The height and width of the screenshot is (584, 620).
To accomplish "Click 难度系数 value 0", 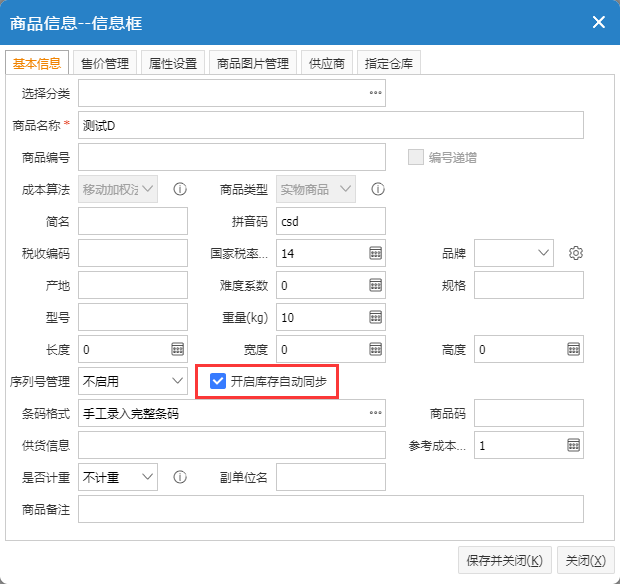I will (284, 285).
